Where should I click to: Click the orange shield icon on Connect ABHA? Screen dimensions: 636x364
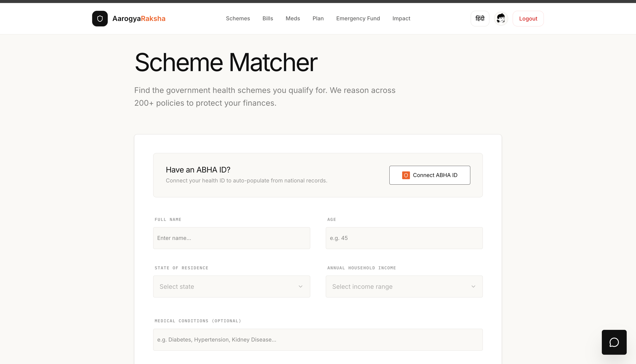pos(406,175)
